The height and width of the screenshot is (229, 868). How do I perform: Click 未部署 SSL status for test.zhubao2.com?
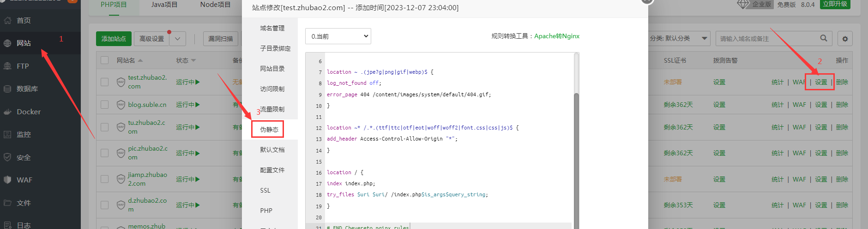pos(673,82)
